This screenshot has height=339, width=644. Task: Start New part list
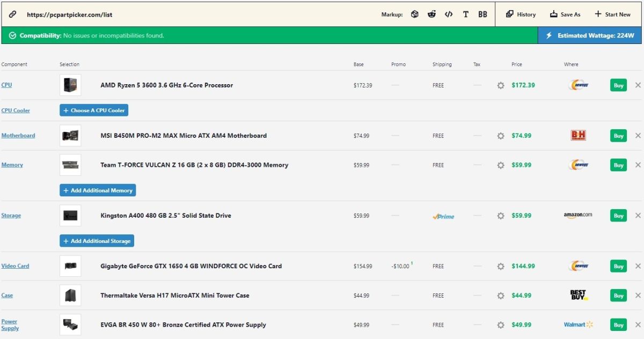(x=612, y=14)
